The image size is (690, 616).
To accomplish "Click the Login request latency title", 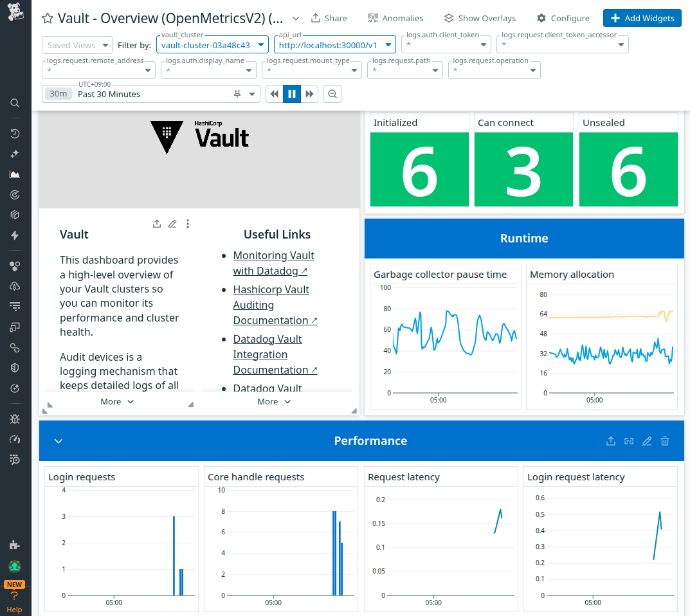I will point(576,477).
